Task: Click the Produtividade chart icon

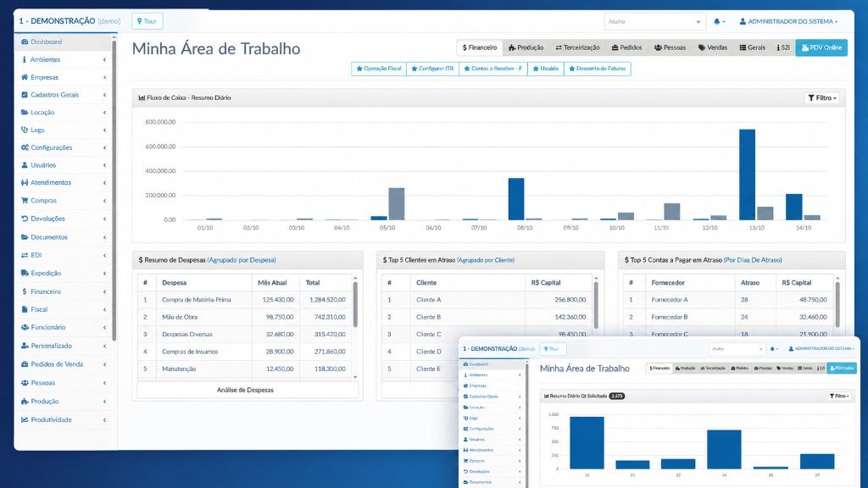Action: tap(25, 419)
